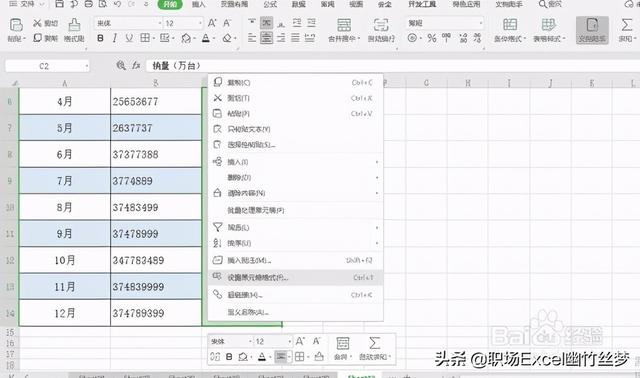Decrease font size with ribbon A- icon
Image resolution: width=640 pixels, height=378 pixels.
[227, 23]
